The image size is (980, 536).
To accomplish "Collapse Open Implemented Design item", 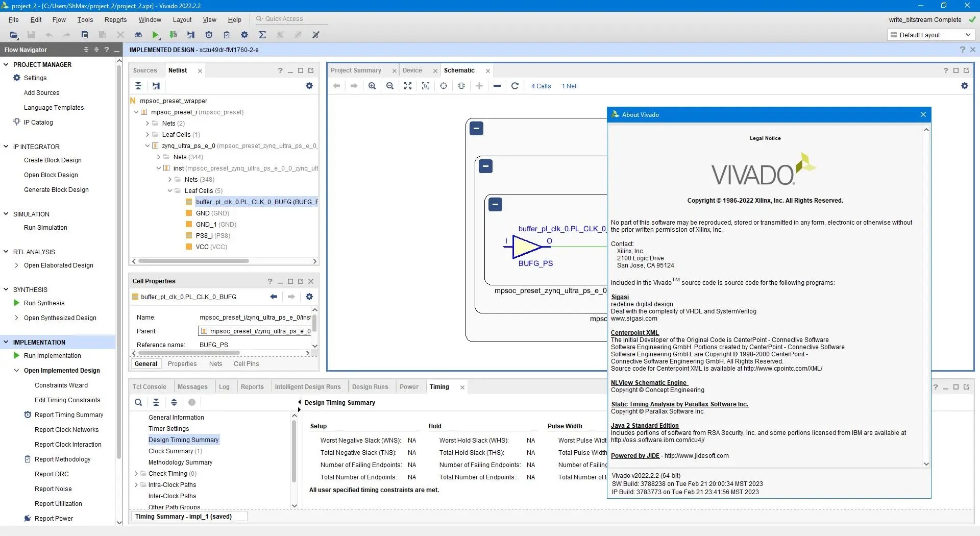I will pyautogui.click(x=17, y=370).
